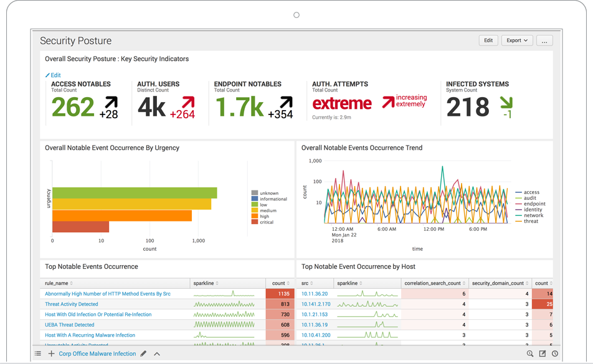The width and height of the screenshot is (593, 364).
Task: Click the Edit link under Key Security Indicators
Action: [x=53, y=75]
